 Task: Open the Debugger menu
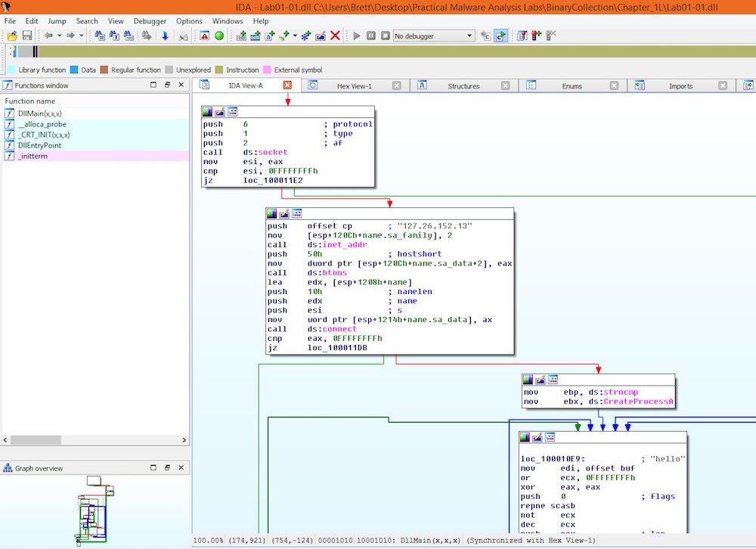(150, 21)
